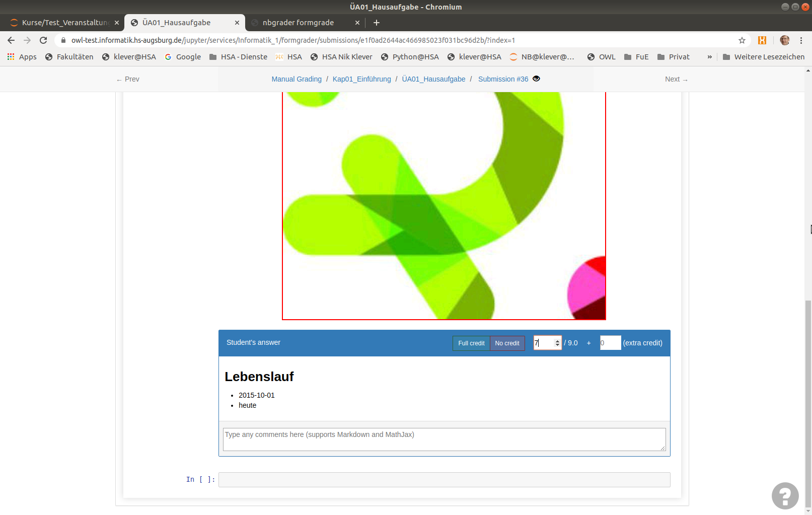
Task: Click the extra credit input field
Action: [x=610, y=343]
